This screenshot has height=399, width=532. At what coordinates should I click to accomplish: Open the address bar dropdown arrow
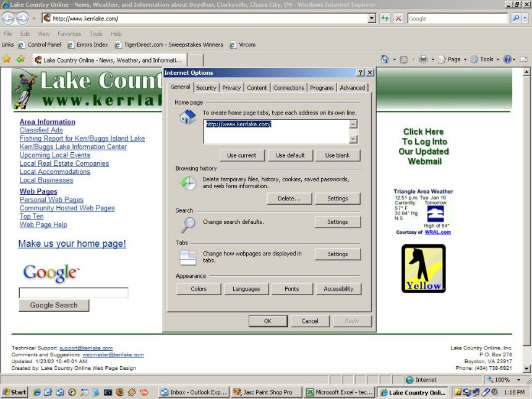372,19
